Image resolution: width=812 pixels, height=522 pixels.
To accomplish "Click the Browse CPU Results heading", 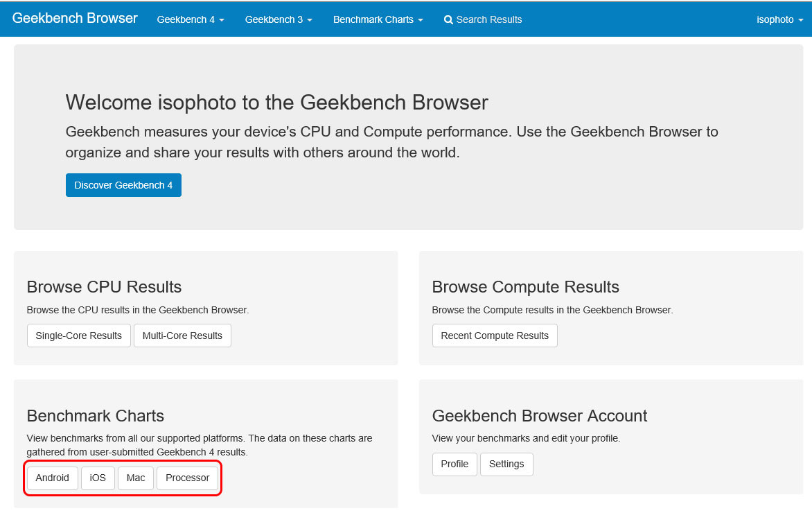I will (x=104, y=287).
